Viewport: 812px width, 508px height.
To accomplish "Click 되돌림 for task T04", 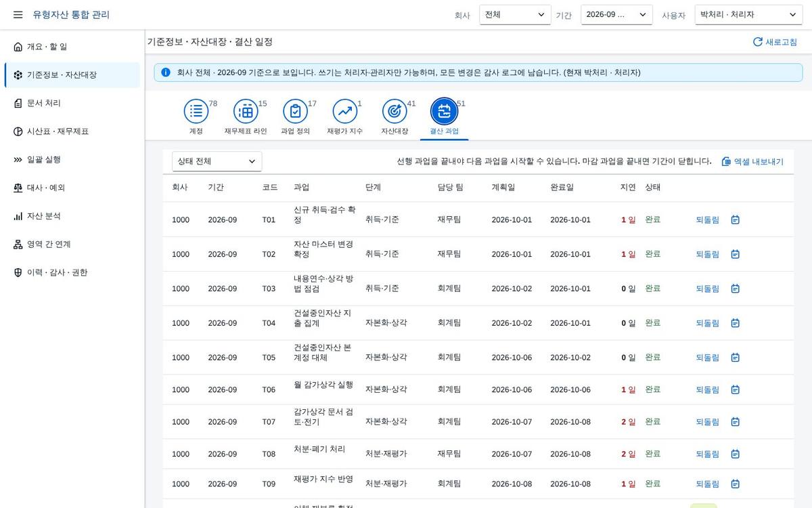I will coord(708,323).
